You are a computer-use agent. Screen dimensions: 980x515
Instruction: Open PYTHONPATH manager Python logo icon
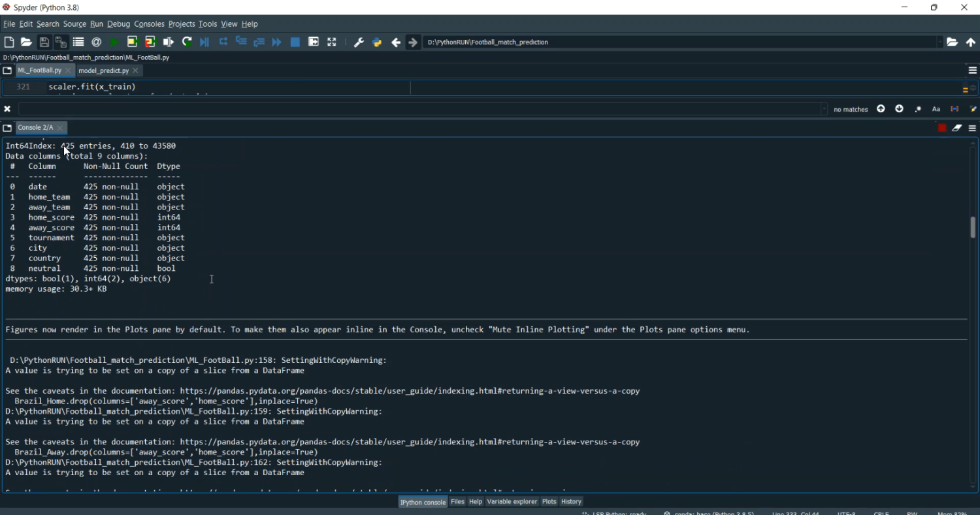click(377, 42)
